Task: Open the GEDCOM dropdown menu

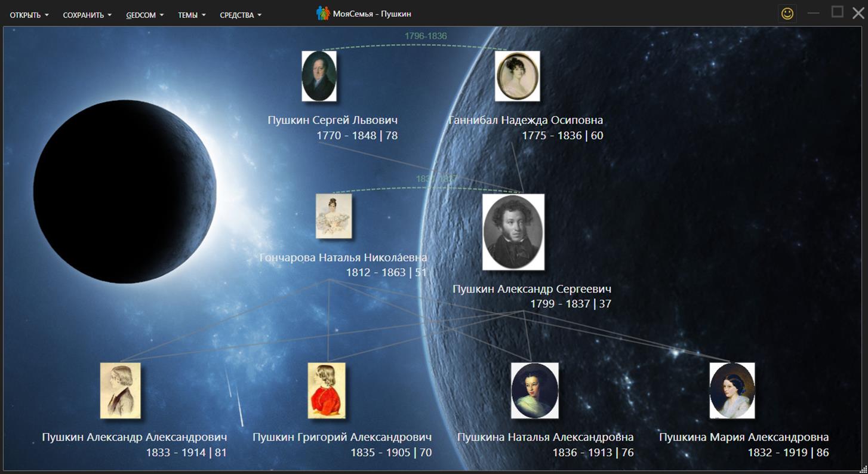Action: pos(144,15)
